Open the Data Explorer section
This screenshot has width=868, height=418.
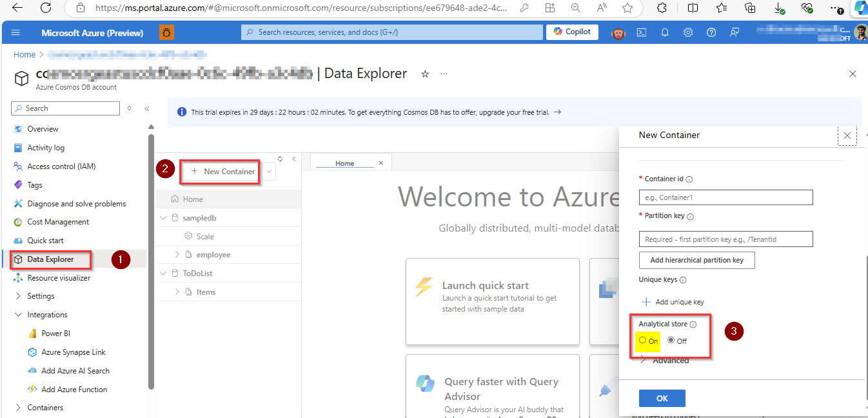point(49,259)
